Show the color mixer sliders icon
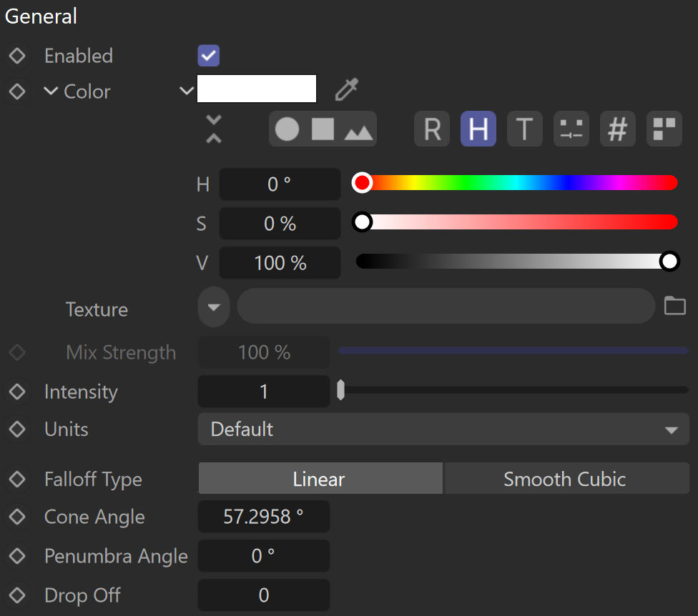Viewport: 698px width, 616px height. pyautogui.click(x=571, y=129)
